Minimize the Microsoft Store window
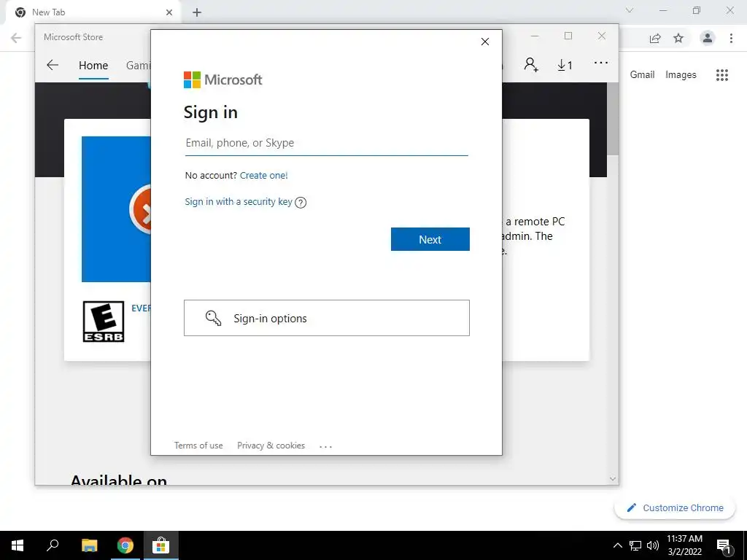 (535, 36)
